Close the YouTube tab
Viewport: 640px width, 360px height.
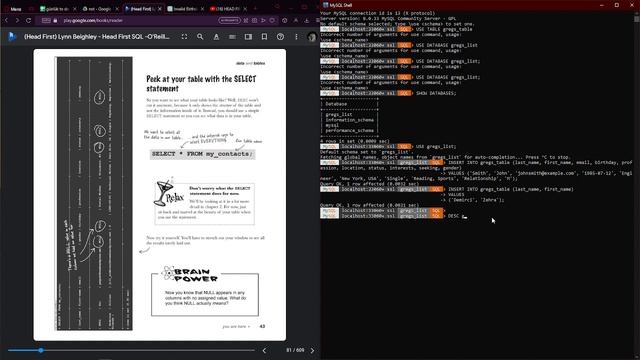click(x=245, y=9)
